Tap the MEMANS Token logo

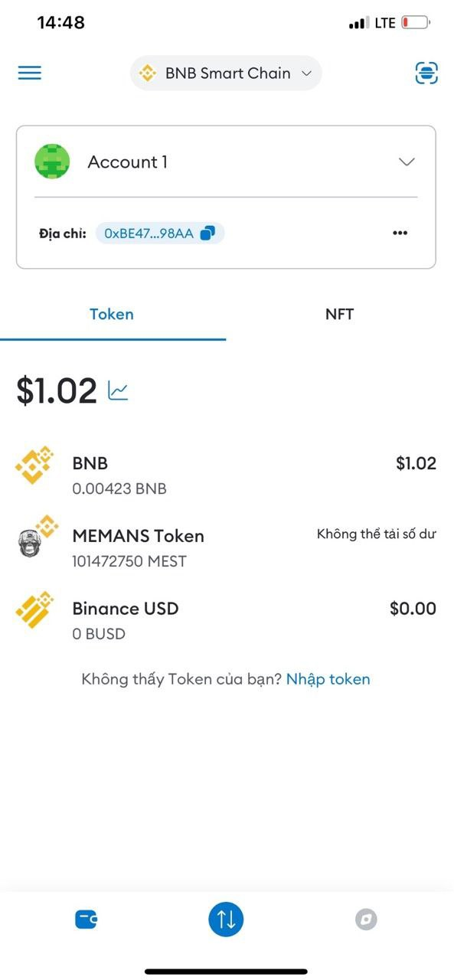point(37,537)
